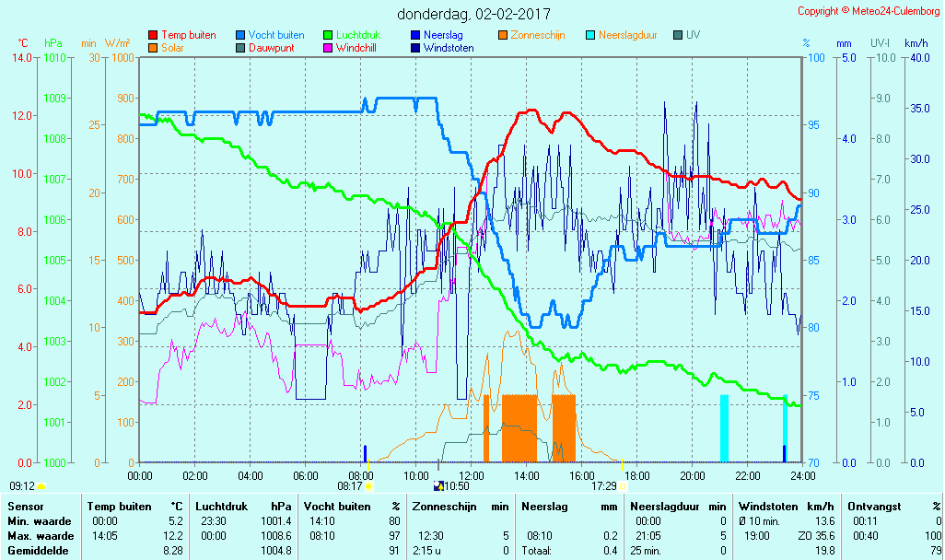Click the Windstoten legend label
The width and height of the screenshot is (945, 560).
tap(449, 48)
